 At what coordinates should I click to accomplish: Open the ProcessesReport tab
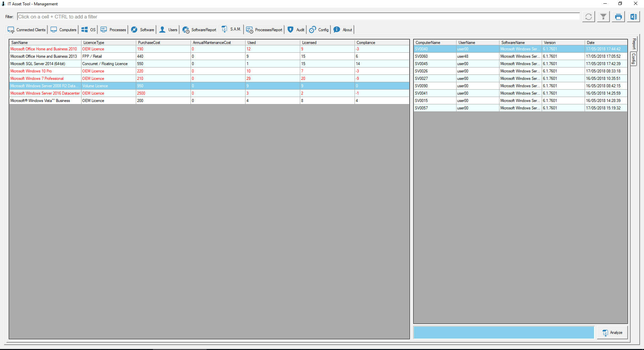point(264,30)
